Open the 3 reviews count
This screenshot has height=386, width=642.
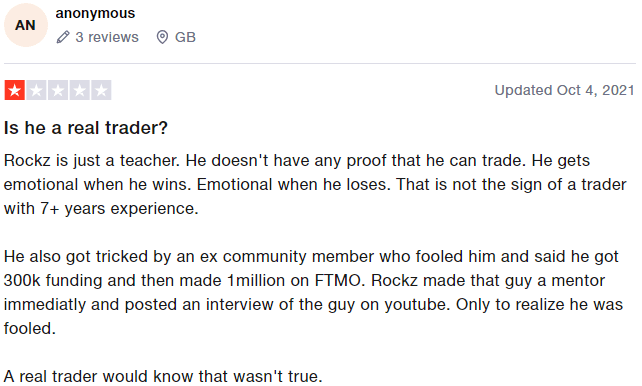107,37
